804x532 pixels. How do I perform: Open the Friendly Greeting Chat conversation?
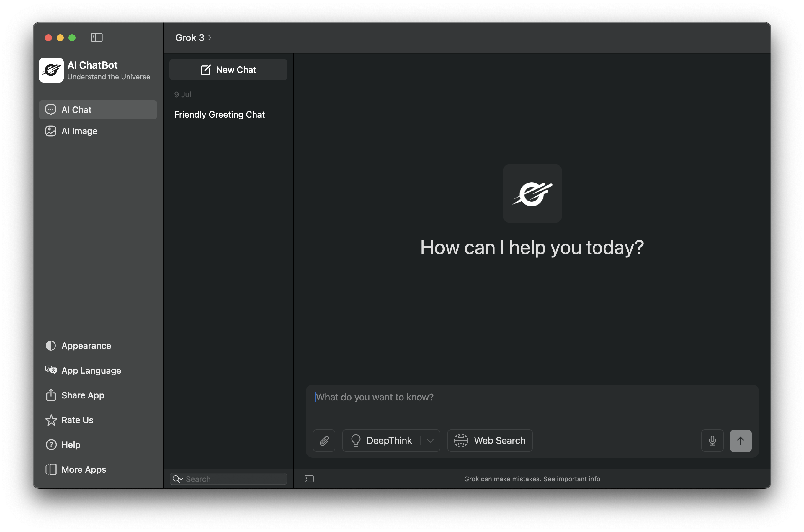[x=219, y=115]
